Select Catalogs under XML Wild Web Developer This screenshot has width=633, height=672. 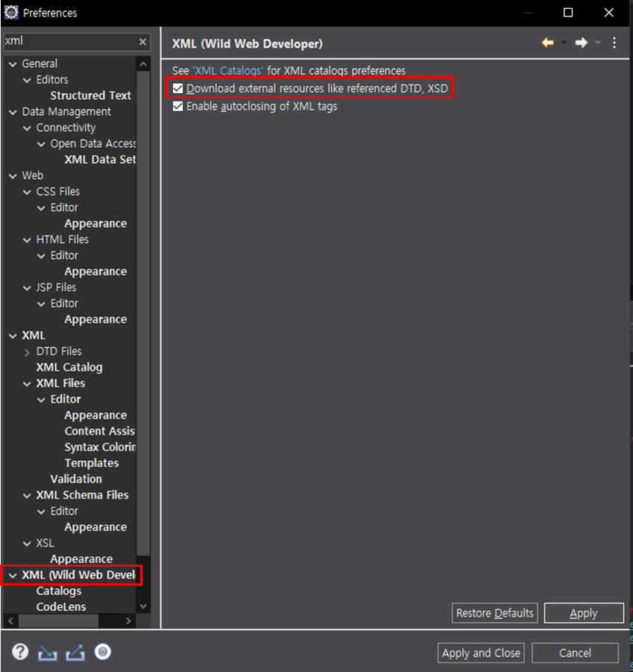(x=59, y=591)
